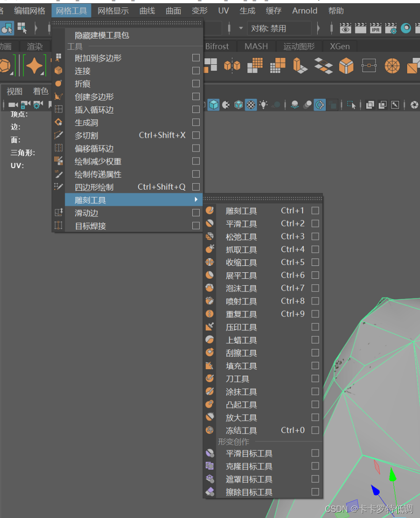This screenshot has width=420, height=518.
Task: Open the 变形 menu
Action: pyautogui.click(x=199, y=11)
